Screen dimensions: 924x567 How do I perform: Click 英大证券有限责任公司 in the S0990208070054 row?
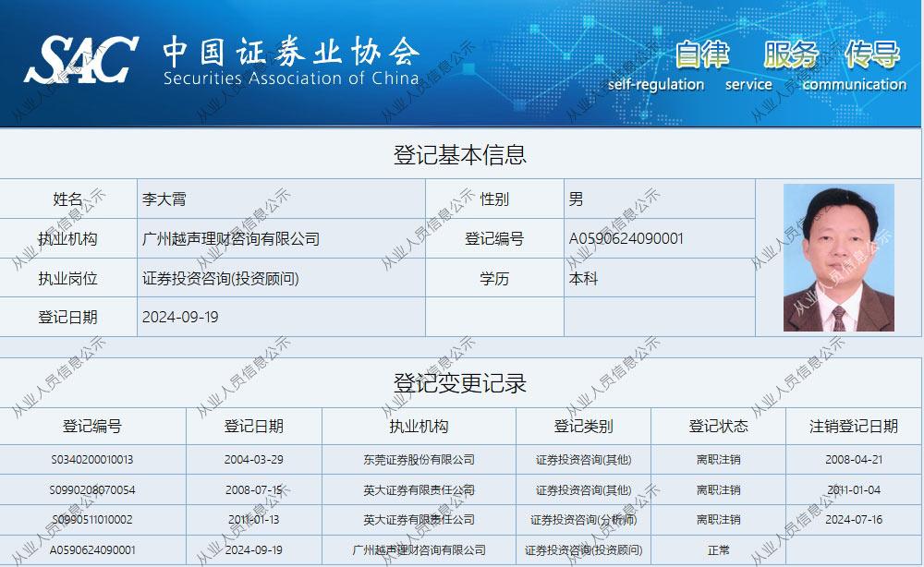pyautogui.click(x=419, y=489)
